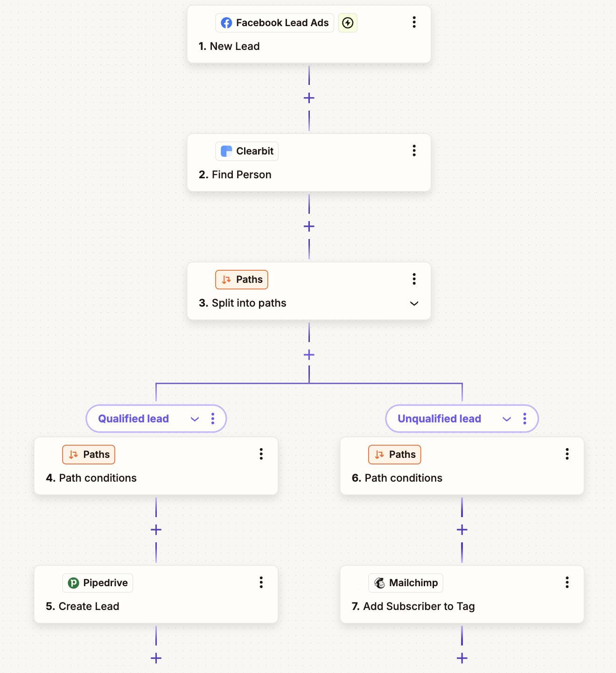This screenshot has width=616, height=673.
Task: Open the menu on step 6 Path conditions
Action: pyautogui.click(x=567, y=454)
